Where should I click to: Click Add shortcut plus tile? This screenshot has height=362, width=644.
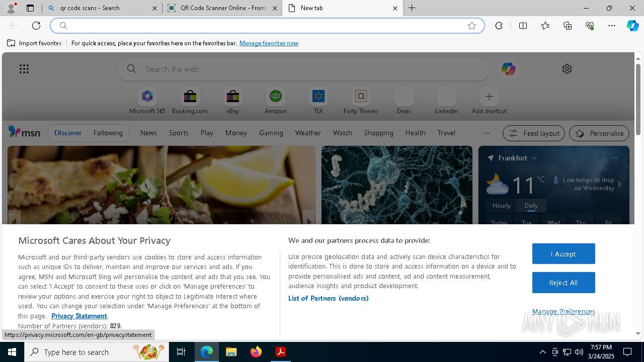pyautogui.click(x=489, y=101)
